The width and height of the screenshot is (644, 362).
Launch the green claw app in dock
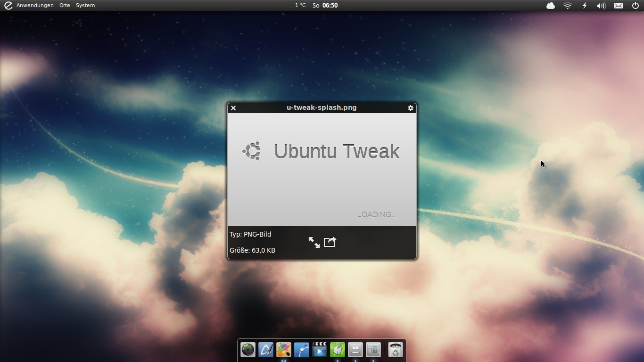[x=338, y=350]
